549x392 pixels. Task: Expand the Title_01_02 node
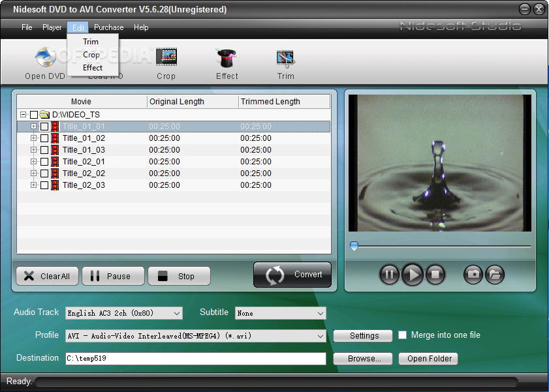[x=33, y=138]
